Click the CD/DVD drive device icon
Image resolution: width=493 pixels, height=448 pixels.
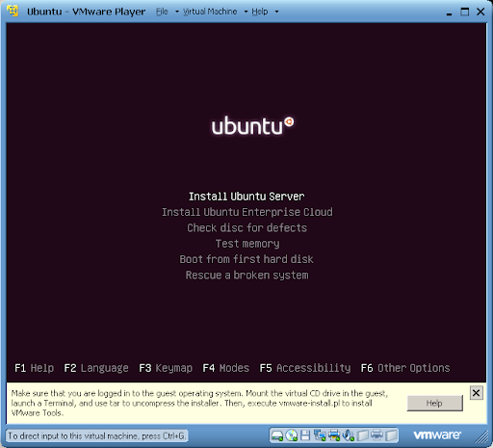tap(292, 435)
